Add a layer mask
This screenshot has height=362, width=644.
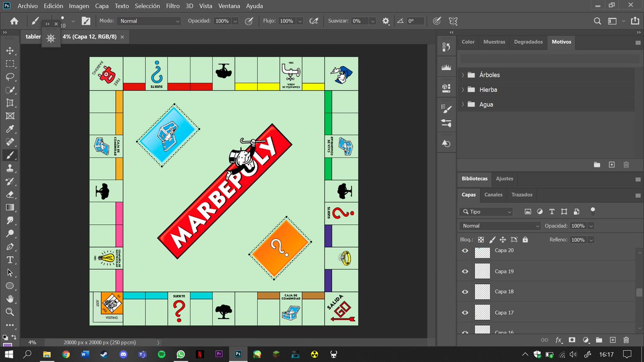572,340
